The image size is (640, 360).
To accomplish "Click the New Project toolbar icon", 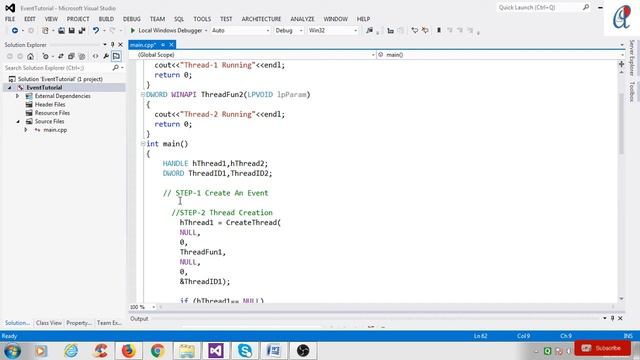I will [45, 31].
